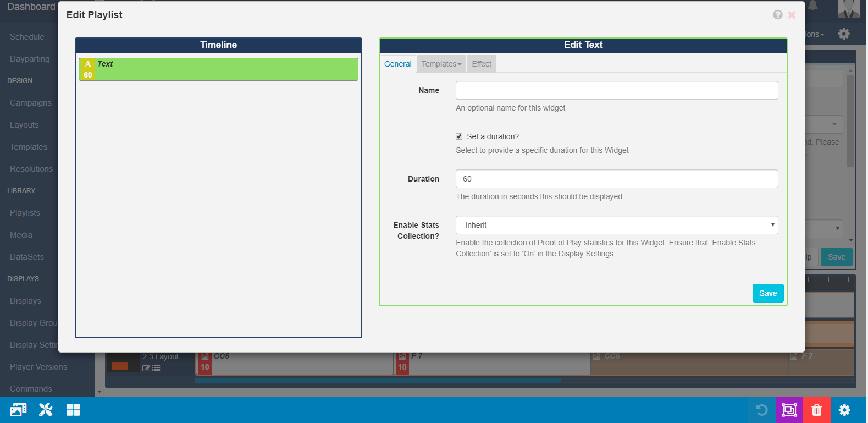
Task: Switch to the Effect tab
Action: click(482, 64)
